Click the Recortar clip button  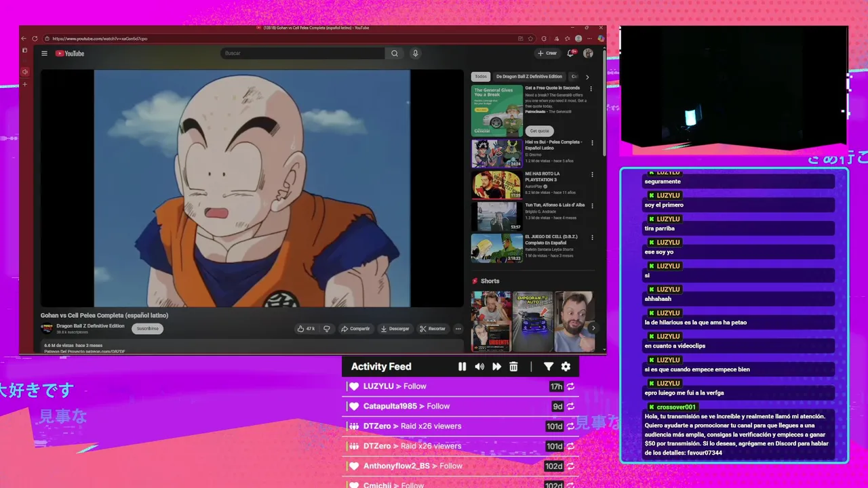click(433, 329)
